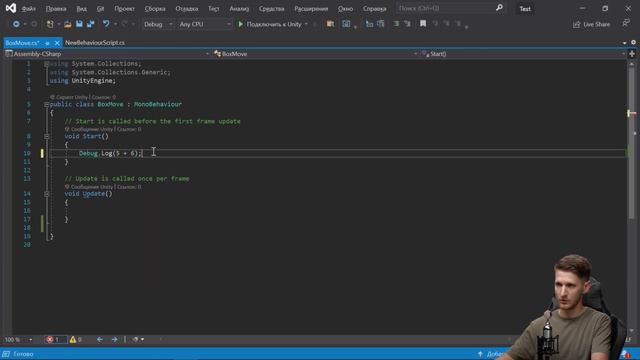The image size is (640, 360).
Task: Open the Git menu
Action: (x=100, y=9)
